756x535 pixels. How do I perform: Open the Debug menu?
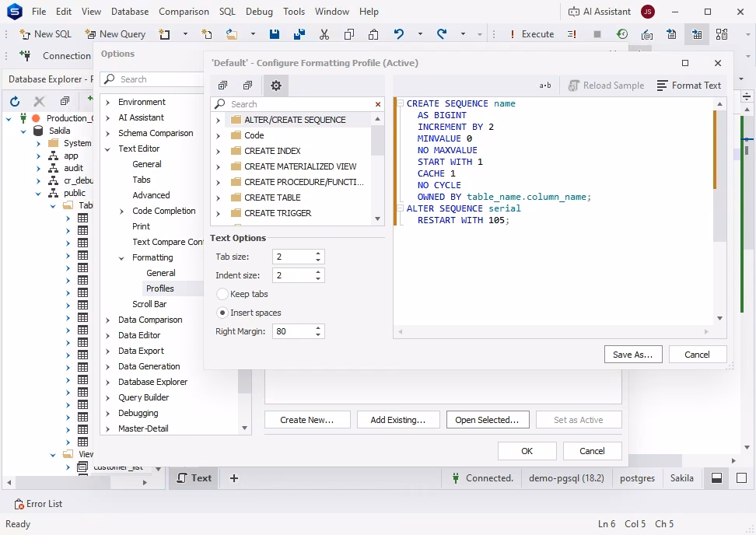pyautogui.click(x=259, y=12)
